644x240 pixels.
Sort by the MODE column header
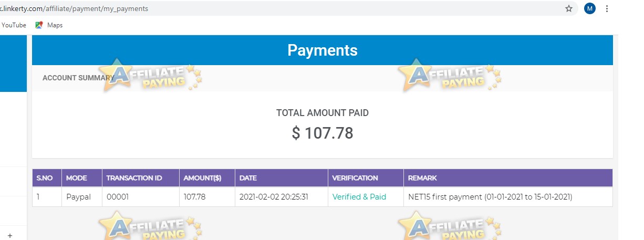[x=82, y=178]
